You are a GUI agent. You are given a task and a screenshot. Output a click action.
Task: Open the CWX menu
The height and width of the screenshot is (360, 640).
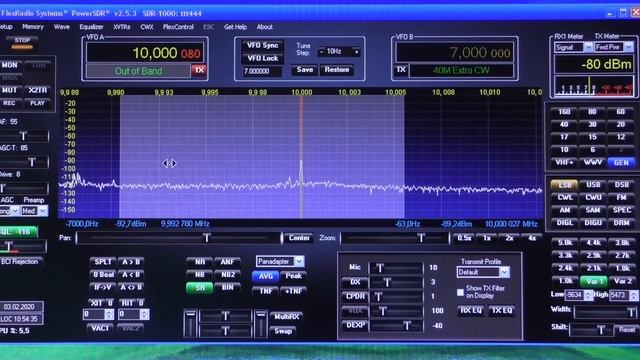(147, 27)
